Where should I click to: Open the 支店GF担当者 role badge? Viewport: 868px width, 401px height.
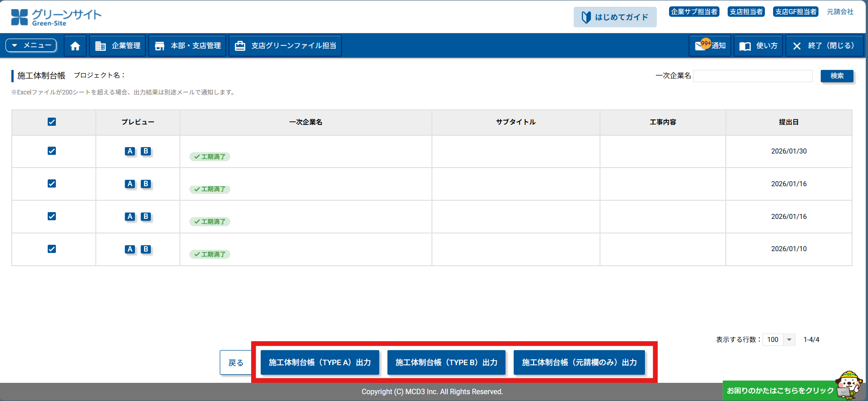(x=795, y=12)
